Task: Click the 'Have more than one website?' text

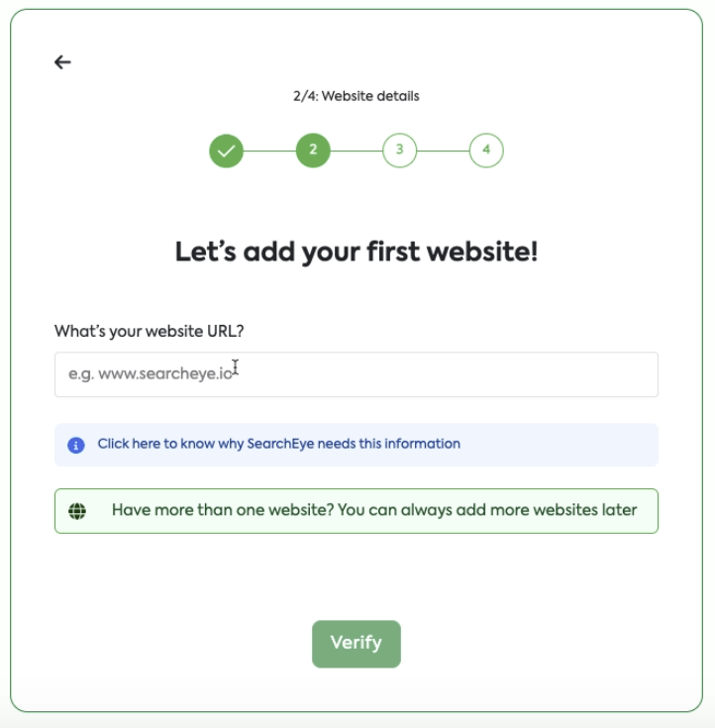Action: coord(222,510)
